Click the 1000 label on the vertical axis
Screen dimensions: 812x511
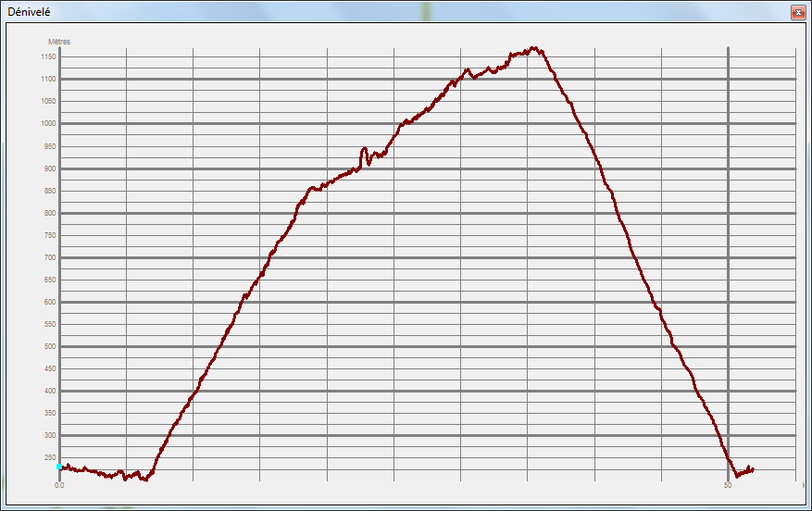pos(48,123)
